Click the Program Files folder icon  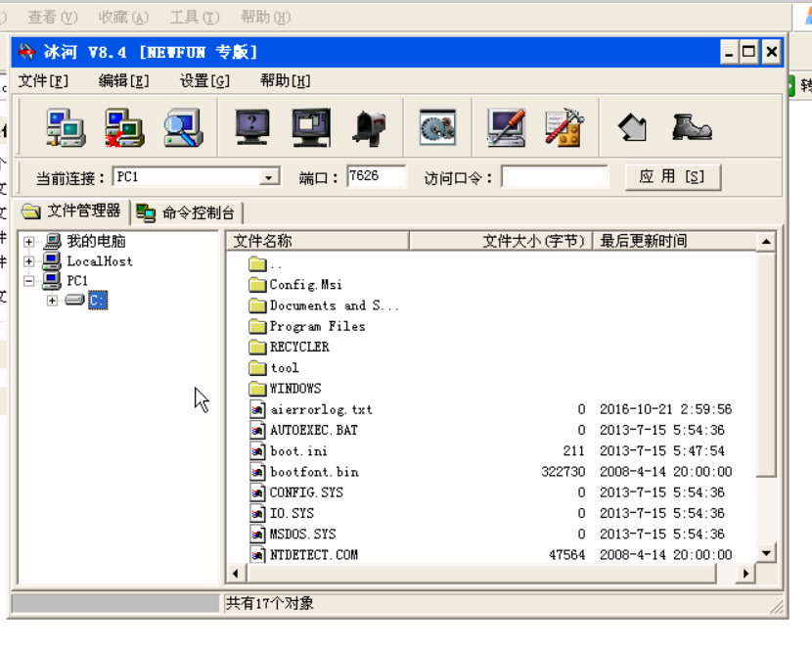[257, 326]
